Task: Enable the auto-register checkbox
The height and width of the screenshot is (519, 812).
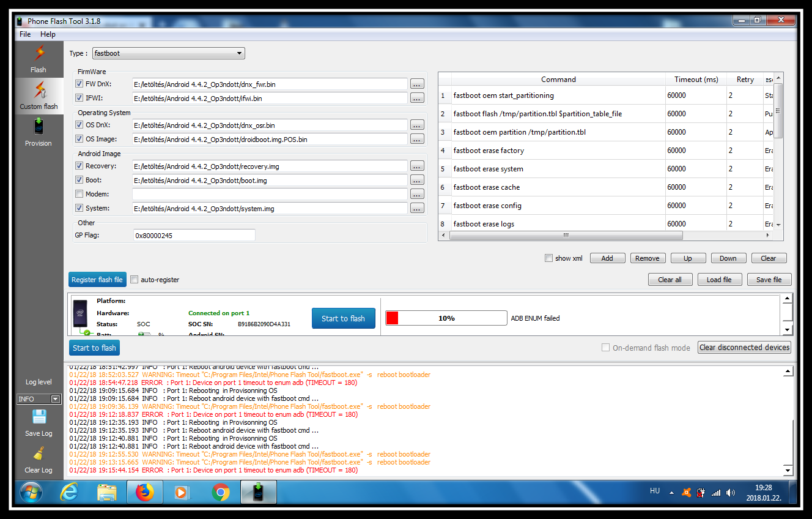Action: tap(134, 280)
